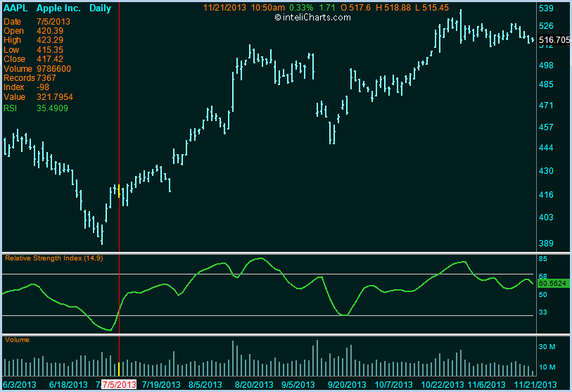Click the 444 price axis label

[546, 148]
